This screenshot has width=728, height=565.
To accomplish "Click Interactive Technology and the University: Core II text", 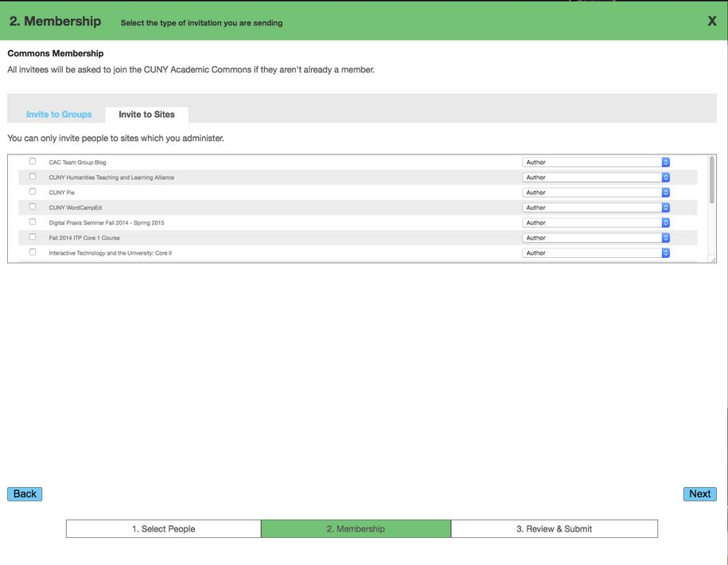I will pyautogui.click(x=110, y=253).
